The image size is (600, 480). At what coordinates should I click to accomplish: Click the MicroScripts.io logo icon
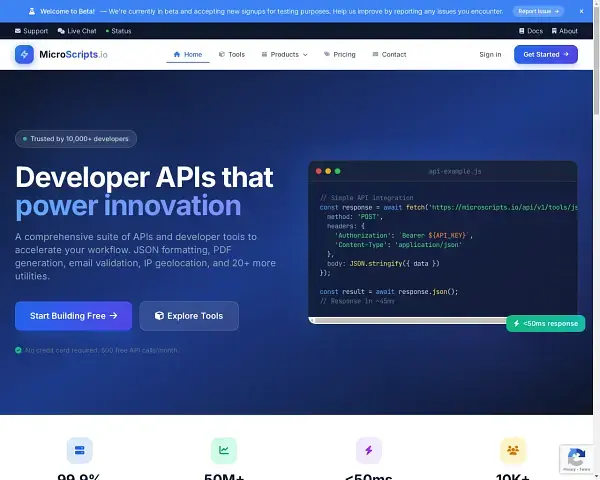(24, 54)
